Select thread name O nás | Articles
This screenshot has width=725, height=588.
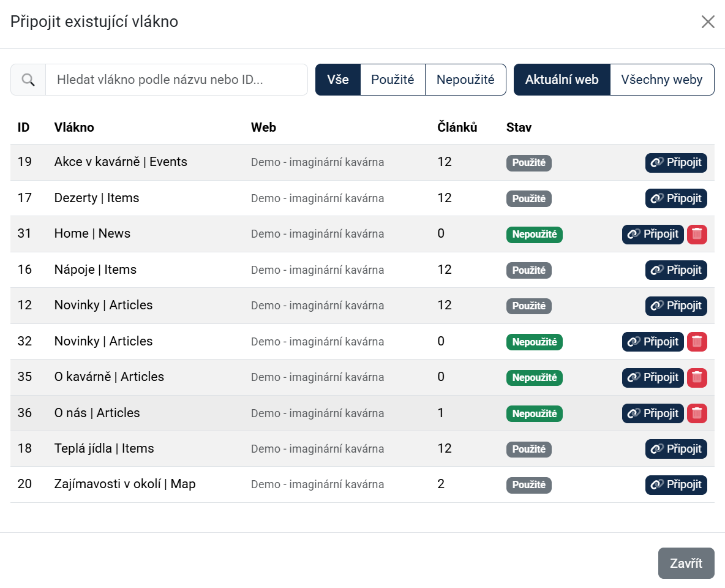pos(97,413)
